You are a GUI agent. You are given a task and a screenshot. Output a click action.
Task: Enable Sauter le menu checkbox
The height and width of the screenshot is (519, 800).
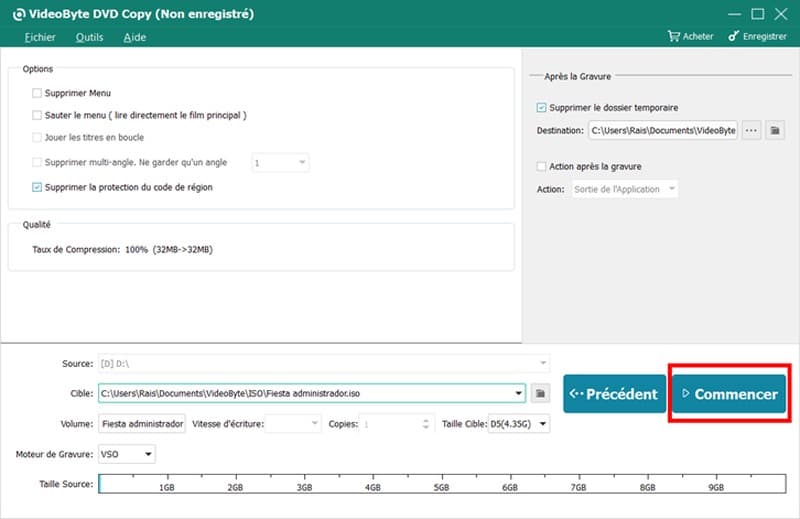[37, 115]
